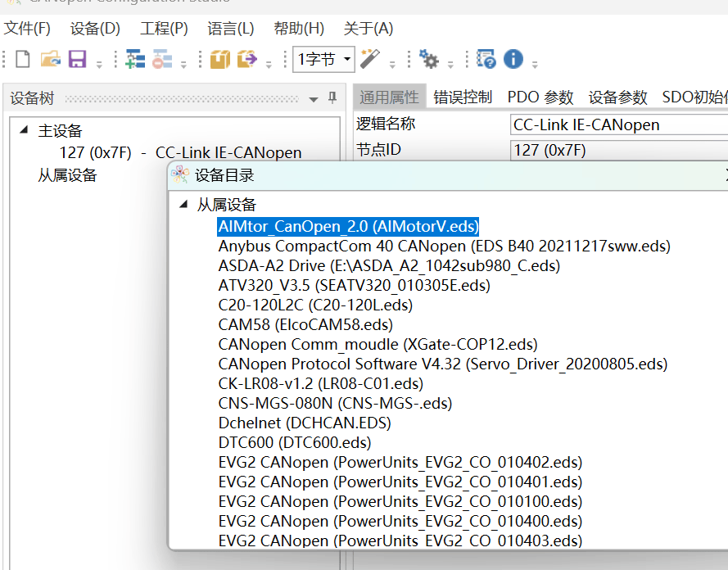The image size is (728, 570).
Task: Click the 设备目录 dialog title text
Action: [x=224, y=175]
